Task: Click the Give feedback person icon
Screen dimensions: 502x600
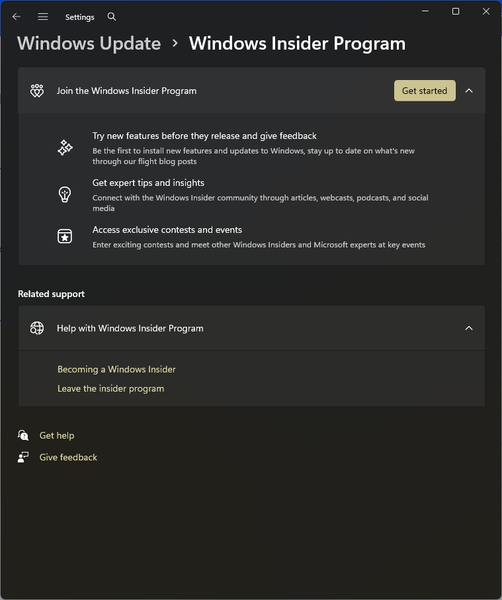Action: (23, 457)
